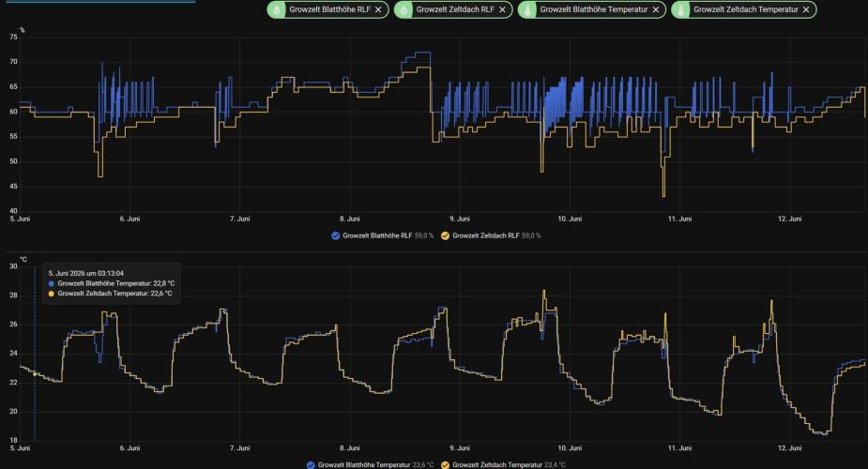The width and height of the screenshot is (868, 469).
Task: Toggle Growzelt Zeltdach Temperatur legend checkbox
Action: [x=445, y=464]
